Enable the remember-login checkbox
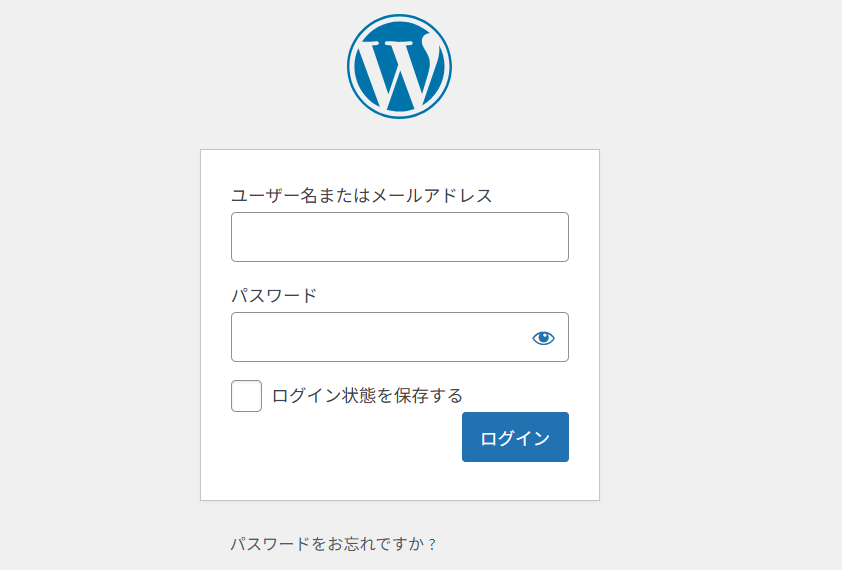This screenshot has width=842, height=570. pos(246,396)
